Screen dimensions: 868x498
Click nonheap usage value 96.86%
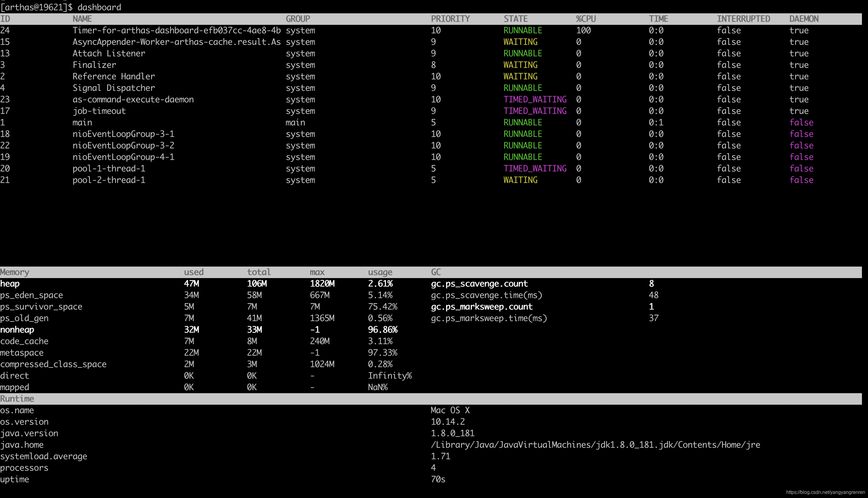(x=383, y=330)
